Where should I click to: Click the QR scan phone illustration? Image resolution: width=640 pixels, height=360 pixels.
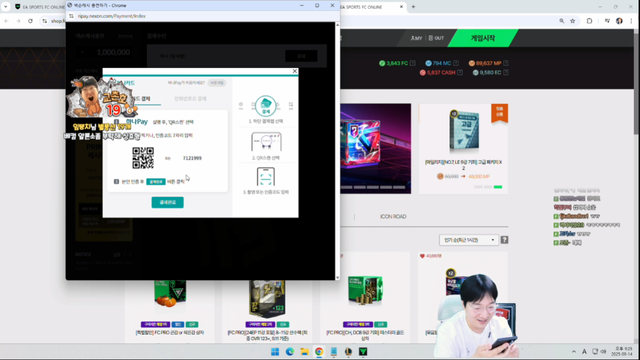click(x=266, y=142)
